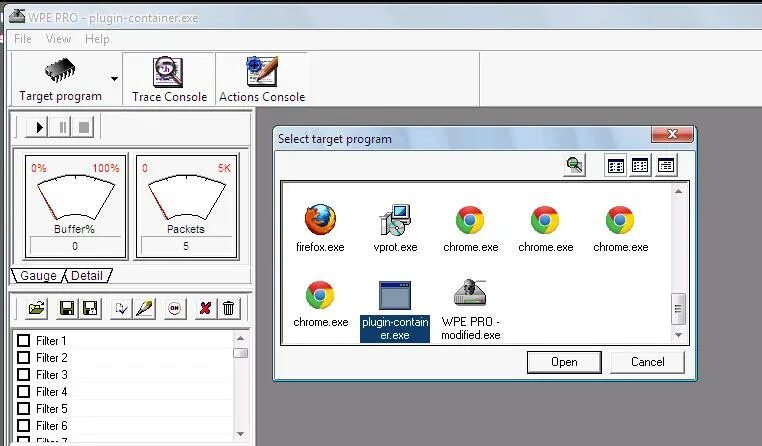Click the Cancel button in dialog
This screenshot has width=762, height=446.
(647, 362)
